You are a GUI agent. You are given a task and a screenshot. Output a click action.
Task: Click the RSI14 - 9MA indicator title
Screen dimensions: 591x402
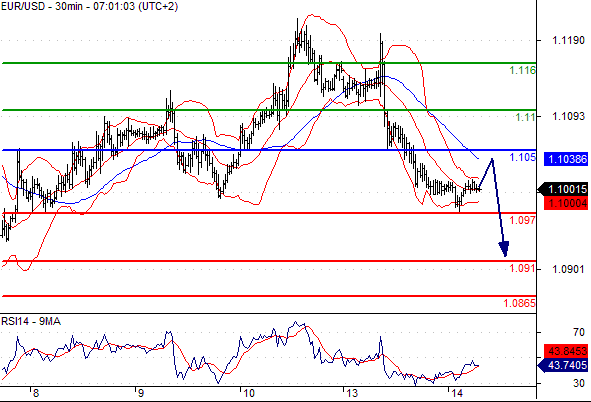point(31,321)
